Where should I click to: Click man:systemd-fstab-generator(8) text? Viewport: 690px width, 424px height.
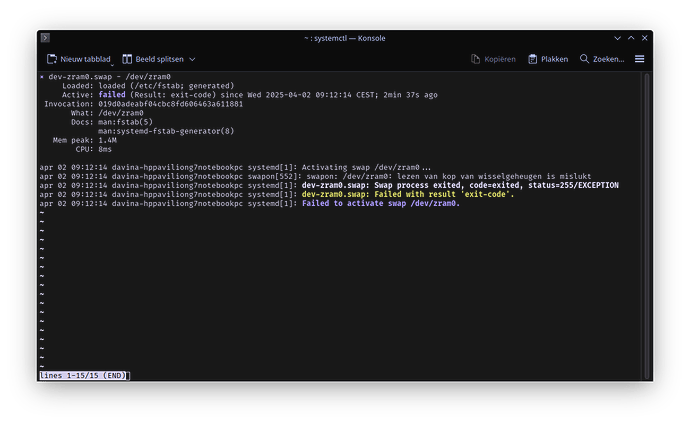point(166,131)
